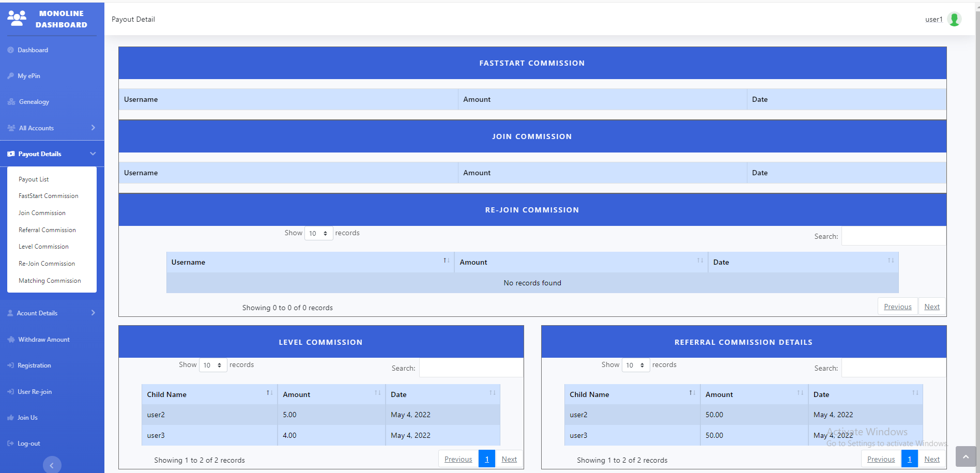
Task: Select Matching Commission in the submenu
Action: coord(50,281)
